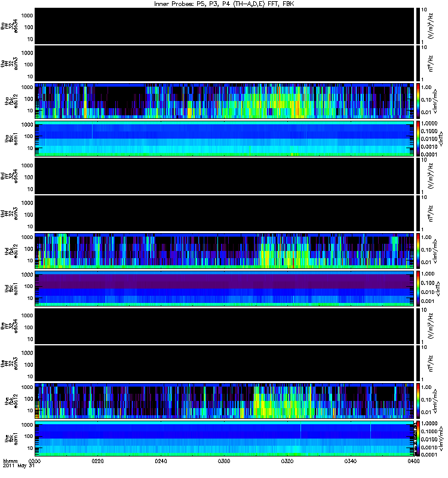Open the empty the fff edc34 panel
Image resolution: width=448 pixels, height=478 pixels.
point(225,326)
